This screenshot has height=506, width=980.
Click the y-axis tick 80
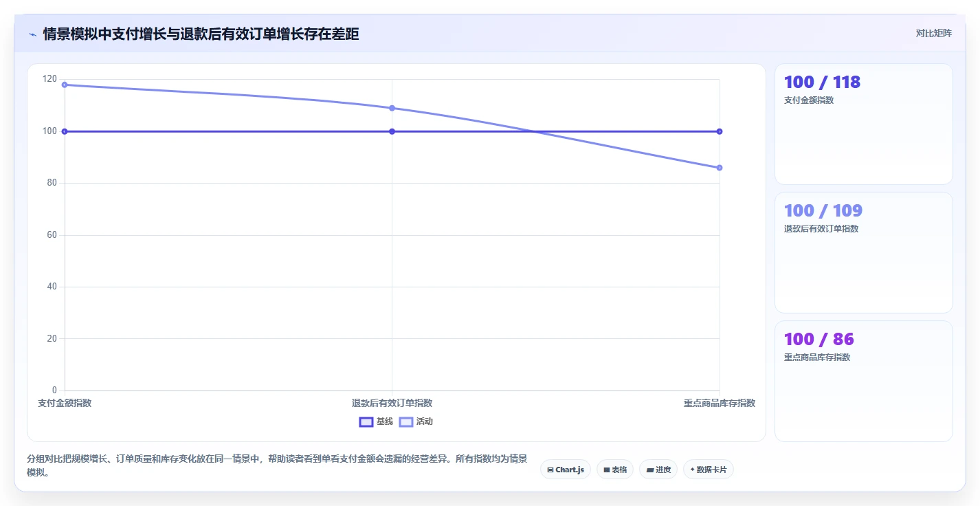click(52, 183)
